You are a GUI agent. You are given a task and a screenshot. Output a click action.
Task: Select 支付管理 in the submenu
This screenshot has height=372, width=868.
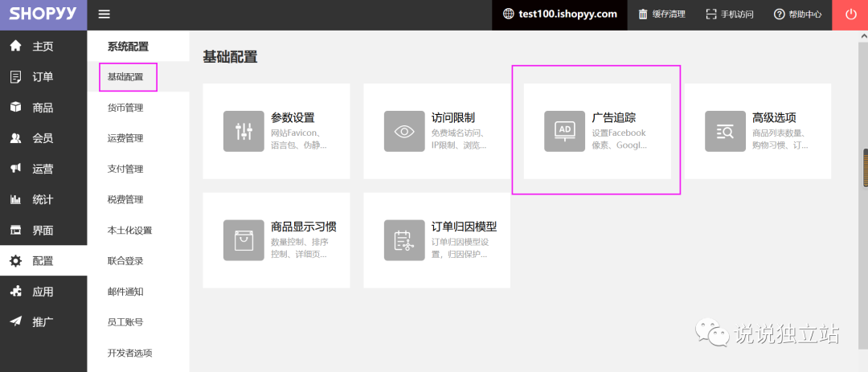(125, 169)
